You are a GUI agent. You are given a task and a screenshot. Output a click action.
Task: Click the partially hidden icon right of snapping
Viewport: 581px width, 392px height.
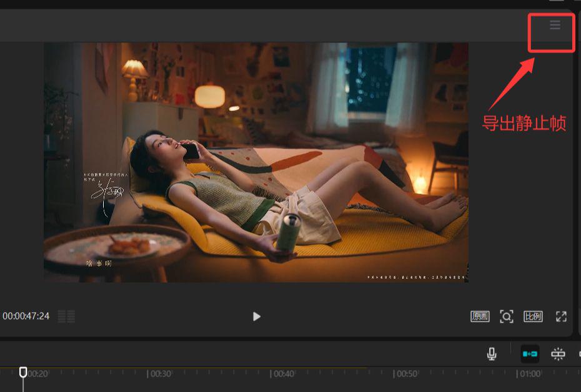click(579, 355)
